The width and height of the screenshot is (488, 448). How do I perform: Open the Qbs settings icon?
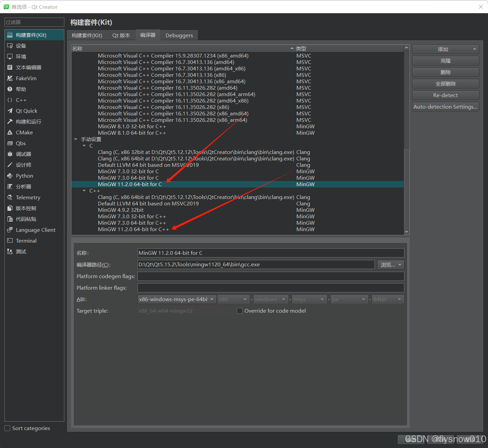[x=10, y=143]
